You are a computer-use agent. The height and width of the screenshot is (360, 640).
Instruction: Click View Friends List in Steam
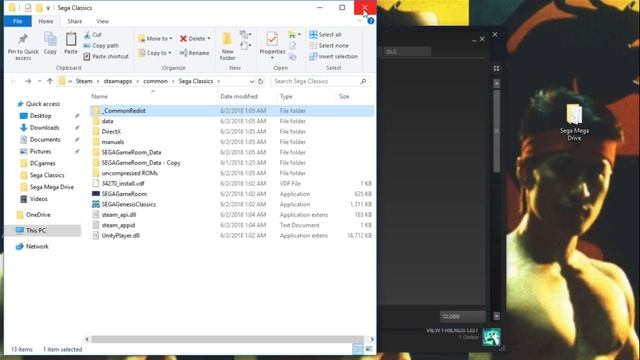[x=452, y=330]
